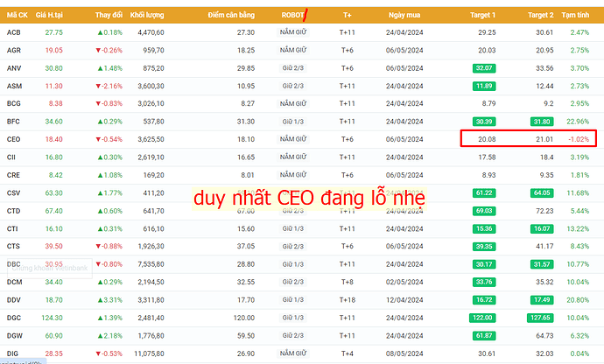Click the NẮM GIỮ badge in DIG row
This screenshot has height=364, width=604.
(x=293, y=353)
